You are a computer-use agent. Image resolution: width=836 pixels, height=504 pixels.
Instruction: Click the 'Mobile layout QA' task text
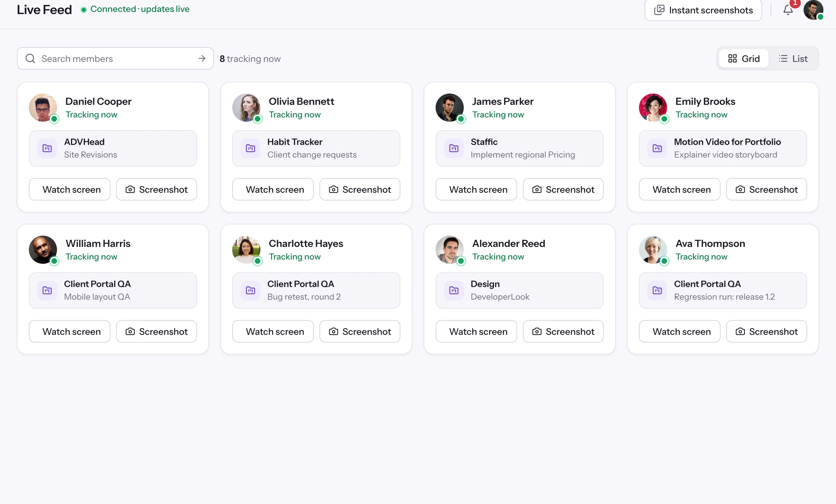coord(97,297)
